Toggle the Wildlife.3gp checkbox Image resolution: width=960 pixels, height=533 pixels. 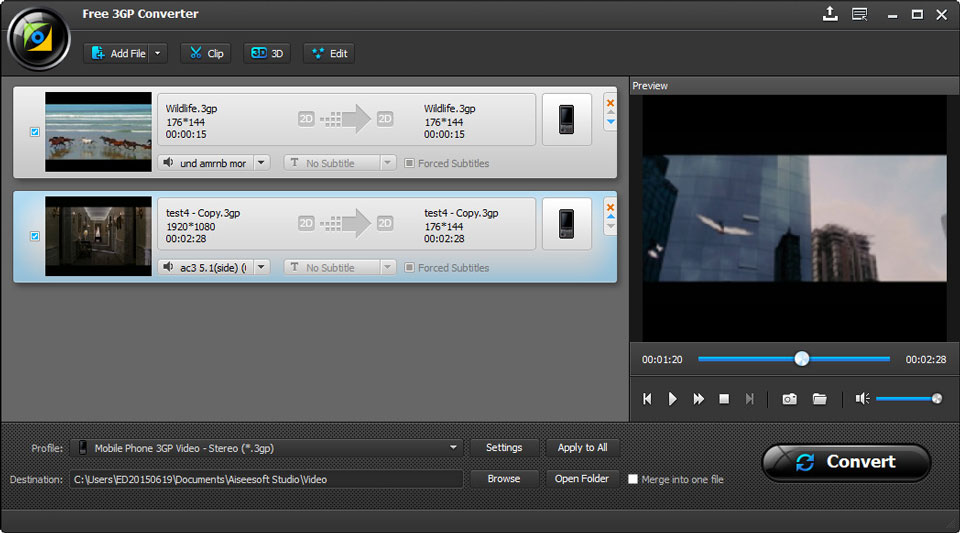(35, 132)
